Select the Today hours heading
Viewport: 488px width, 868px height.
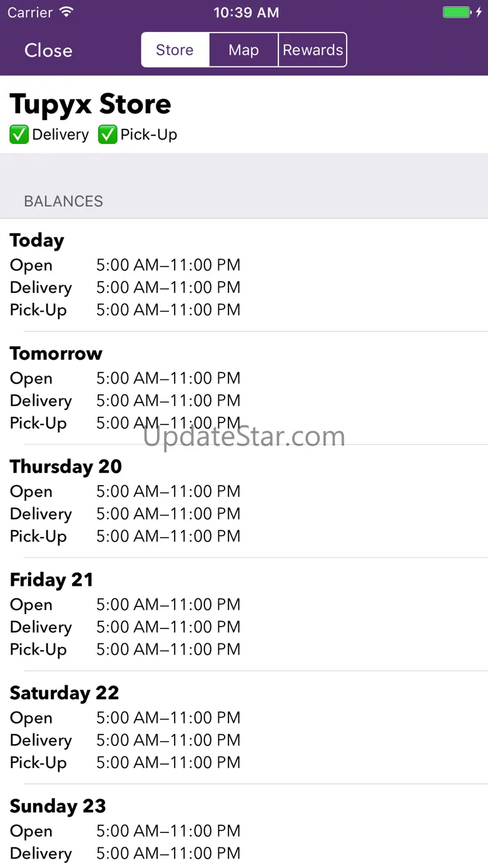point(37,240)
